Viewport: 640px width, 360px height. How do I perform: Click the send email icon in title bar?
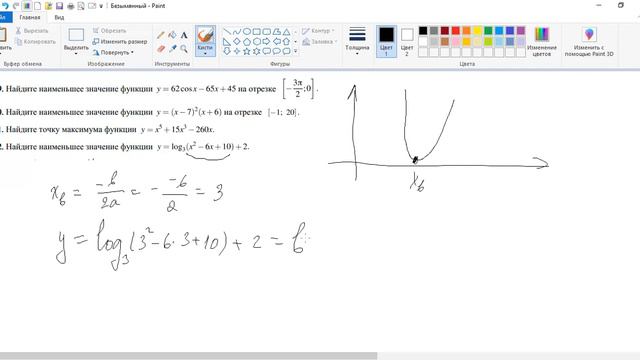pyautogui.click(x=92, y=6)
